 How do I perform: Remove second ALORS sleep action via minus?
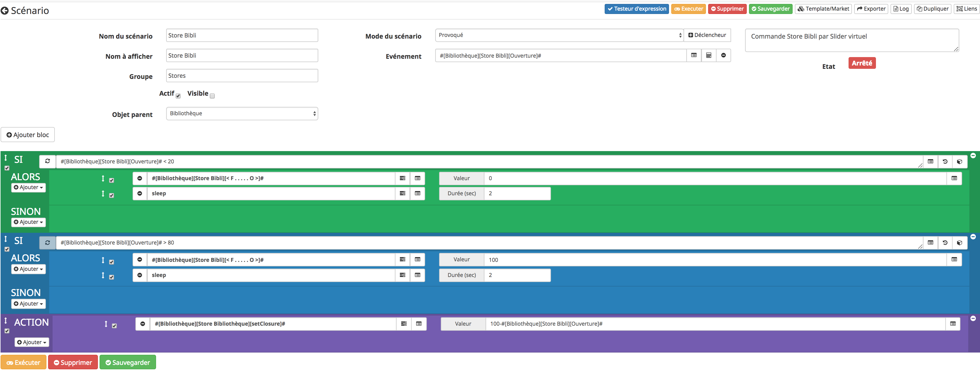[x=140, y=275]
